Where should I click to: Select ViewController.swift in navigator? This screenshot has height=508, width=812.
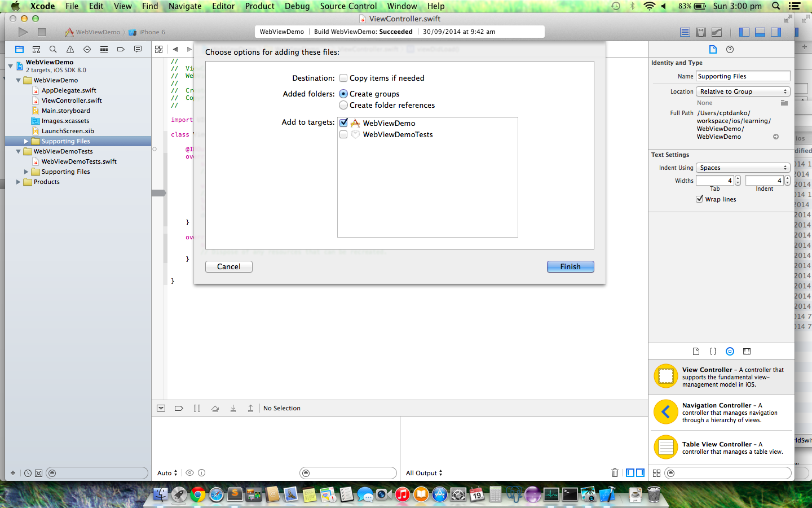pyautogui.click(x=72, y=100)
